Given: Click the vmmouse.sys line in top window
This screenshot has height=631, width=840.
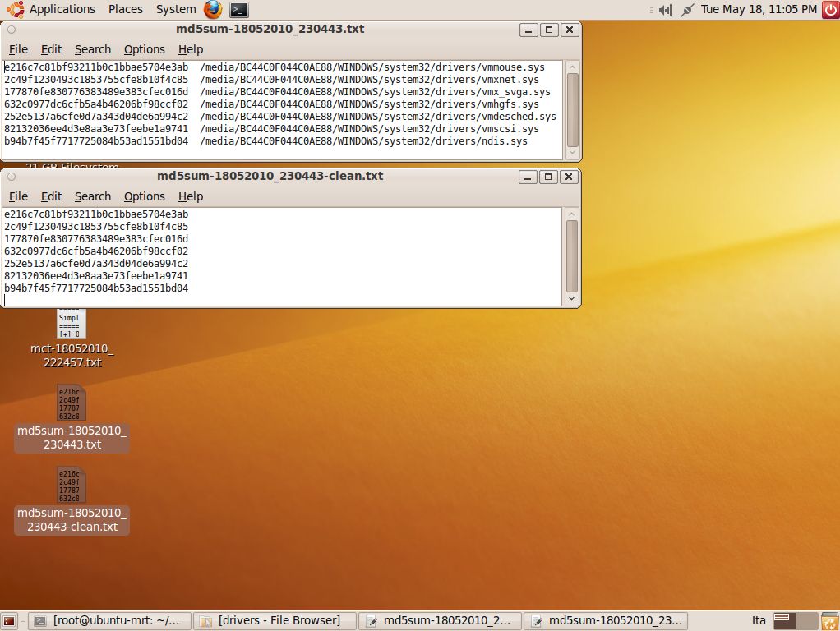Looking at the screenshot, I should pyautogui.click(x=275, y=67).
